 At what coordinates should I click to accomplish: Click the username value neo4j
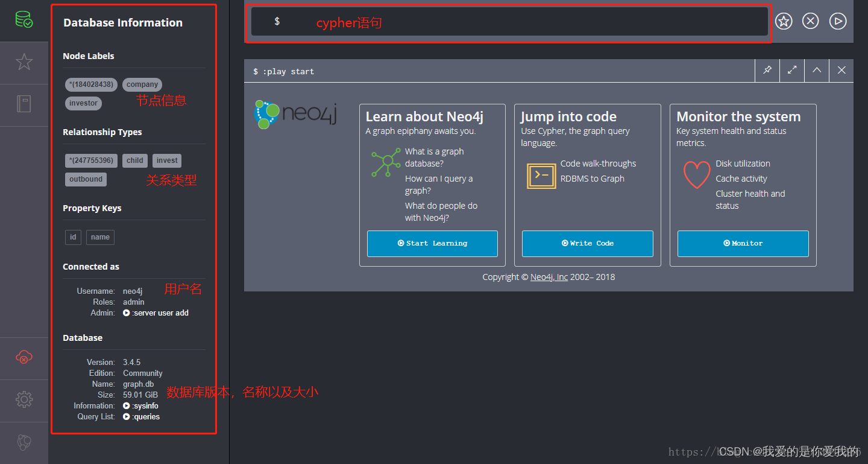pos(133,291)
